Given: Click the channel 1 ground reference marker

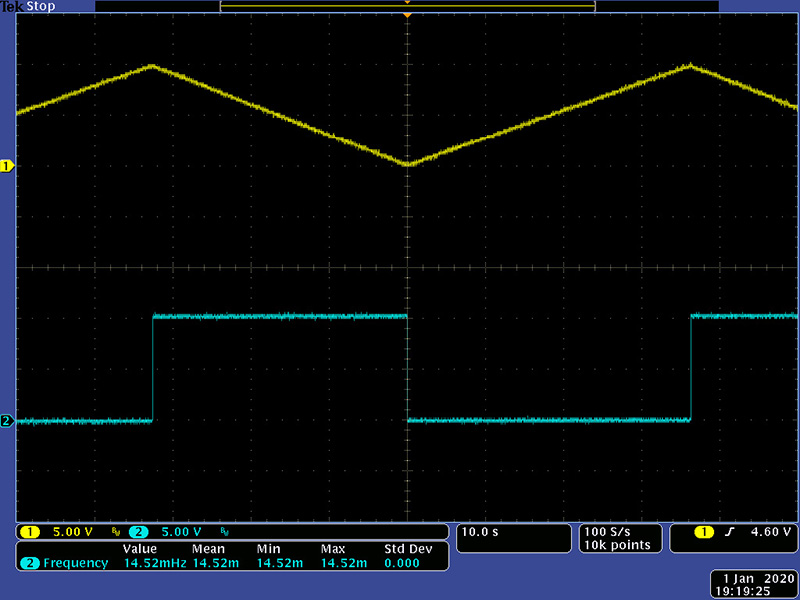Looking at the screenshot, I should (6, 165).
